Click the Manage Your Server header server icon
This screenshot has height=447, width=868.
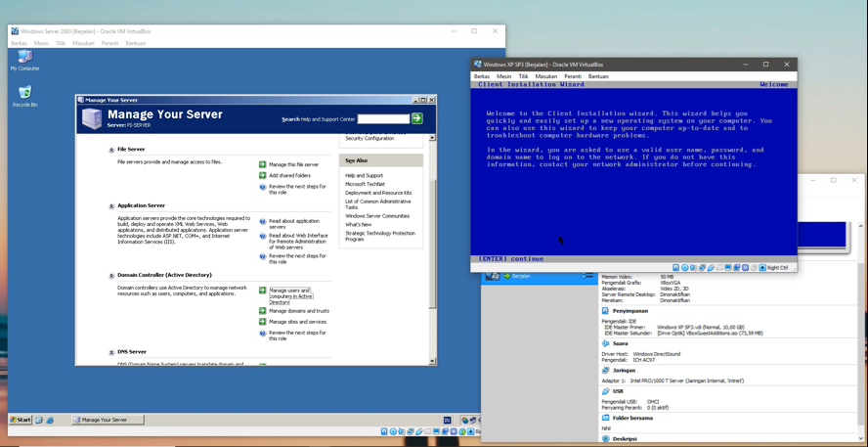pos(92,118)
